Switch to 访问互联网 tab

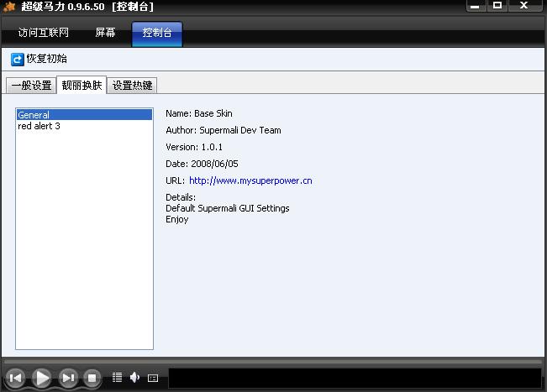click(43, 33)
